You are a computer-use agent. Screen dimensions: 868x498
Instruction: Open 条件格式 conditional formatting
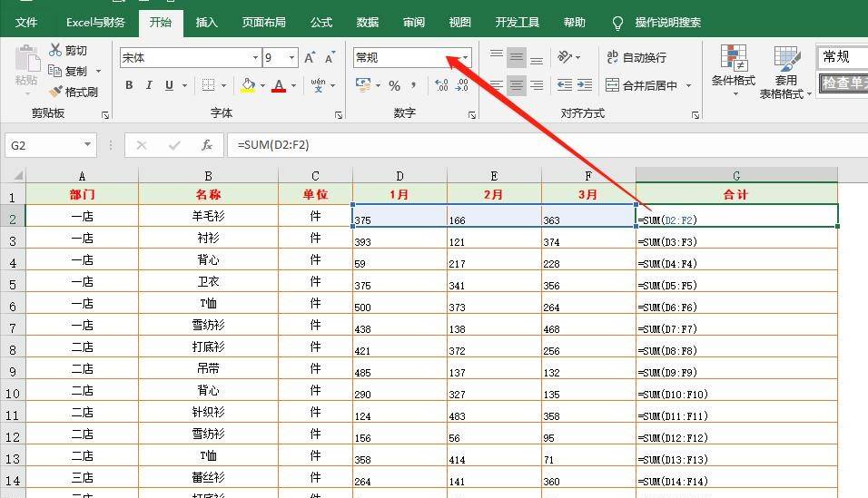coord(734,70)
